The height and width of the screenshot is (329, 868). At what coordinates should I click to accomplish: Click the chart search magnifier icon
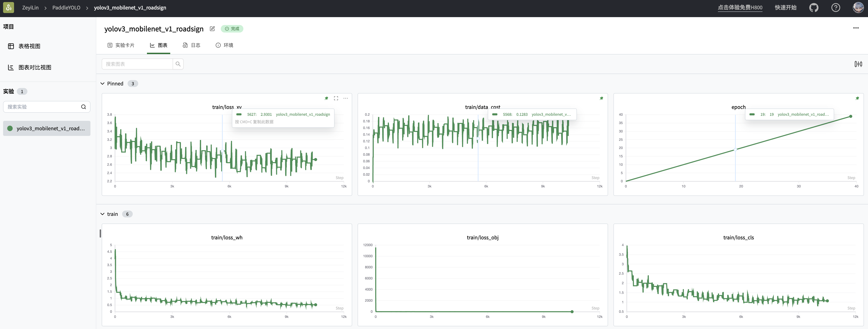[178, 64]
